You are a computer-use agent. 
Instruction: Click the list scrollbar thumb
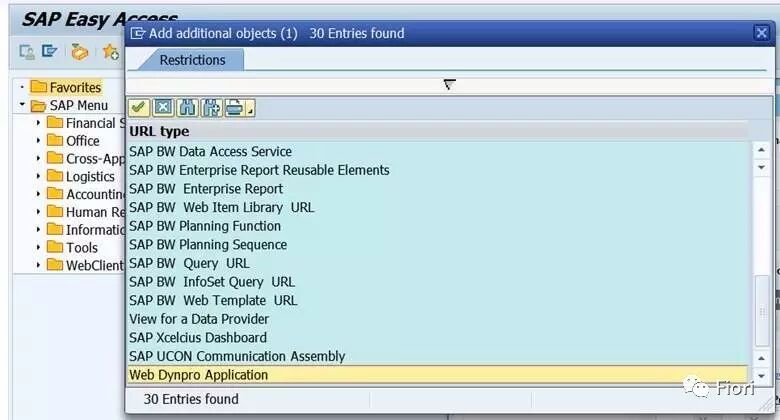tap(762, 311)
